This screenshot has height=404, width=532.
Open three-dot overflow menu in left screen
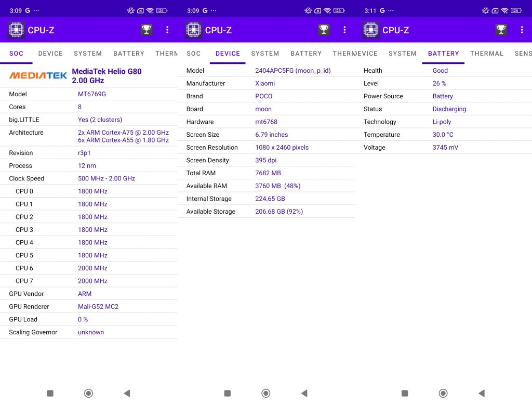pyautogui.click(x=167, y=30)
